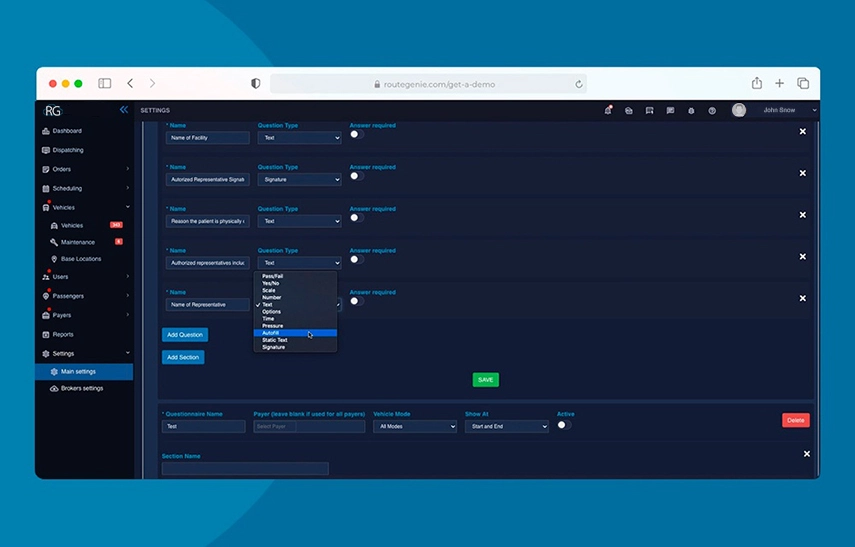Choose Options in question type list

point(295,311)
